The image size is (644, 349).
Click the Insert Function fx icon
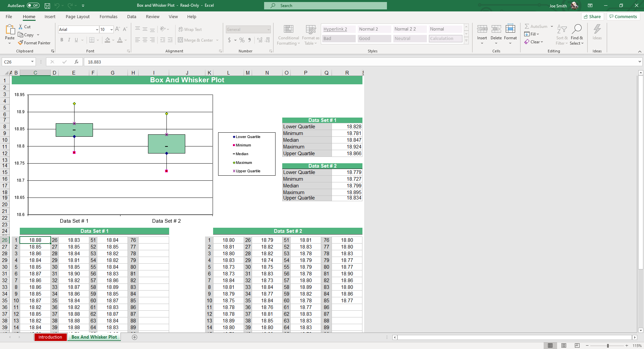click(77, 62)
